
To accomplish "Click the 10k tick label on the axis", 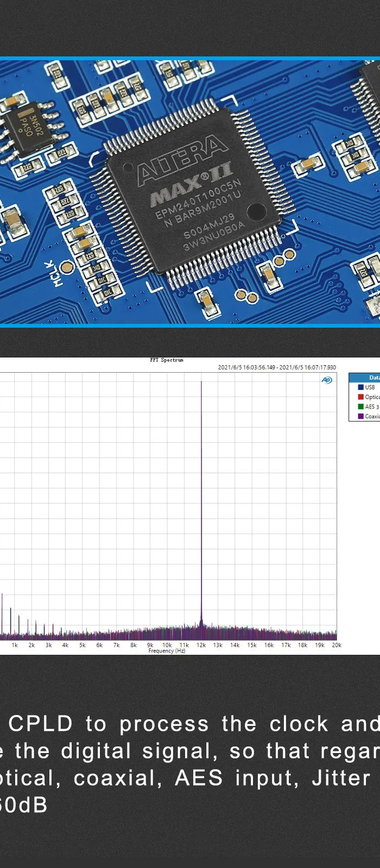I will [167, 645].
